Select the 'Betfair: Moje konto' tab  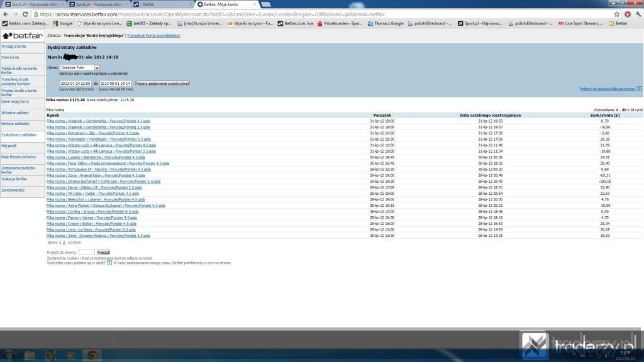226,4
